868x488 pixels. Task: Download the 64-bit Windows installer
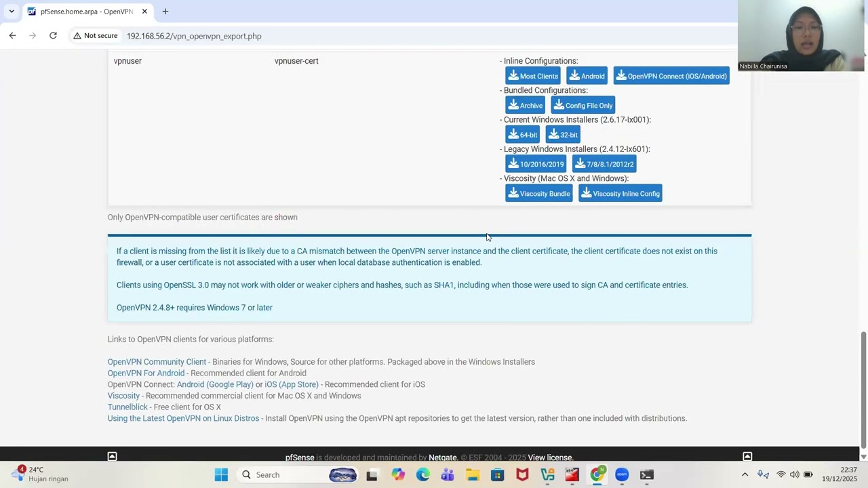click(522, 134)
